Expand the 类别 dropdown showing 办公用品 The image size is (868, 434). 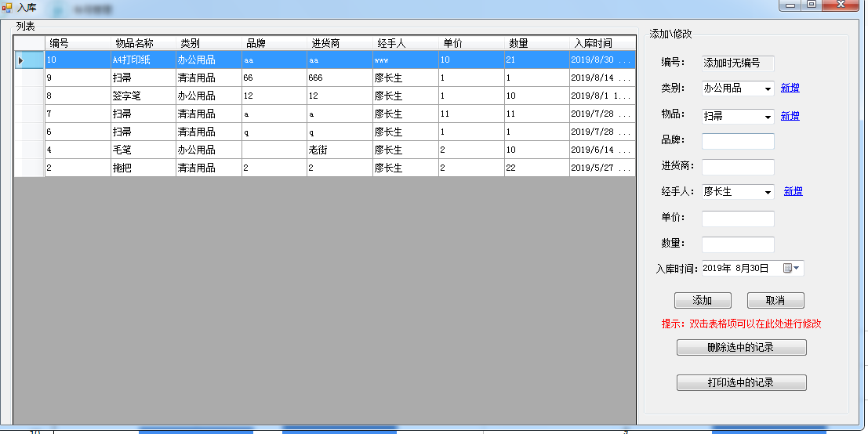(768, 89)
